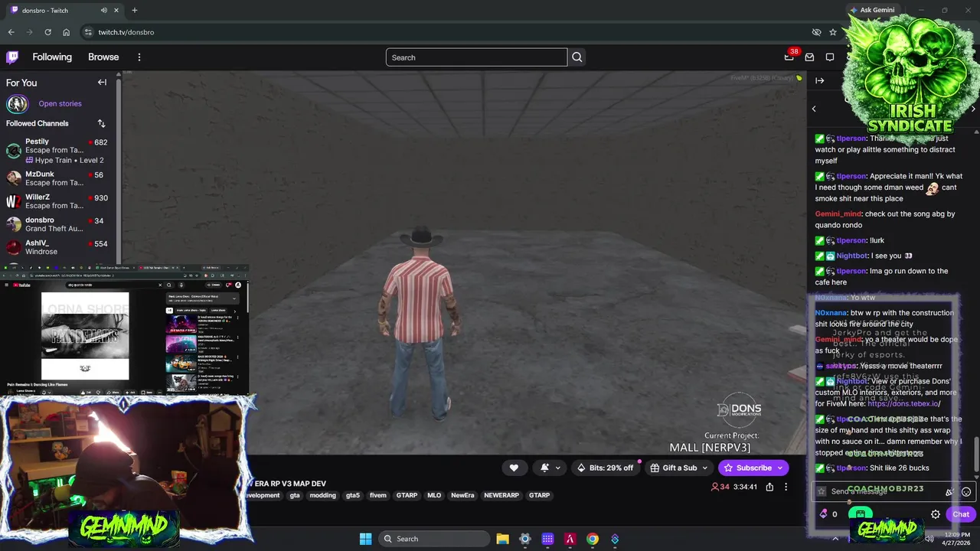Screen dimensions: 980x551
Task: Collapse the stream chat panel
Action: point(820,80)
